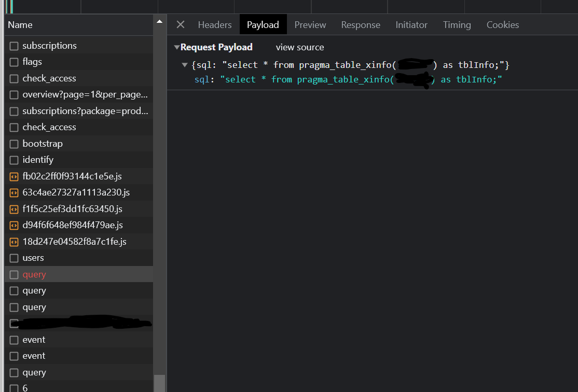
Task: Show the Initiator tab
Action: coord(411,25)
